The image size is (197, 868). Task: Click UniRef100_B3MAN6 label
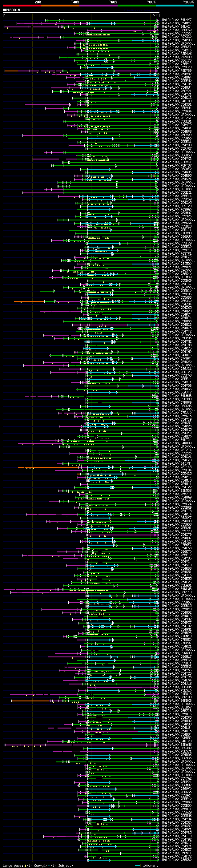[177, 745]
